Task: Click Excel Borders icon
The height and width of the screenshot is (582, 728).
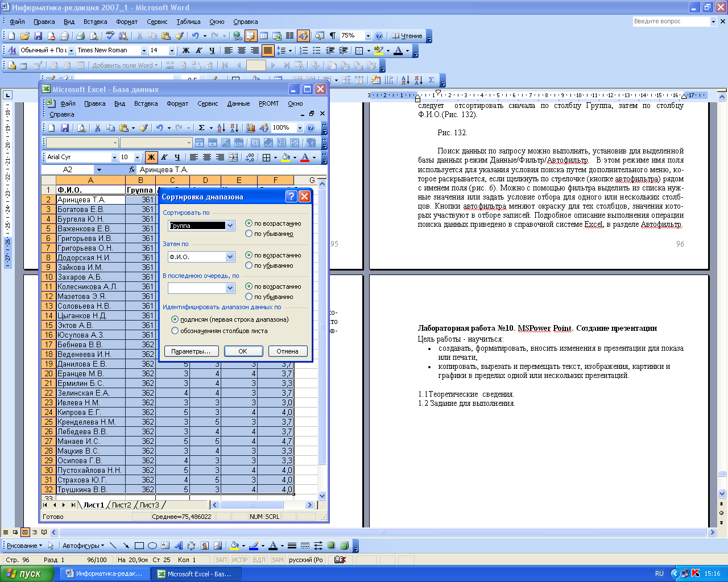Action: tap(266, 157)
